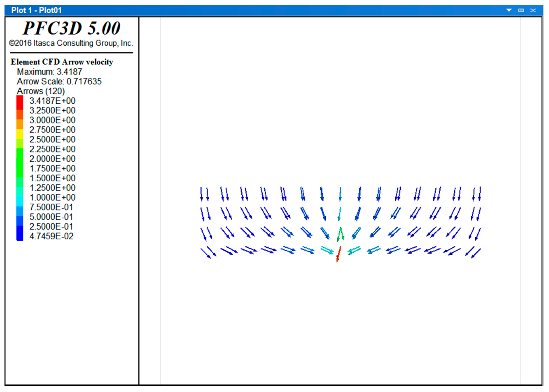The width and height of the screenshot is (549, 392).
Task: Click the 7.5000E-01 legend value
Action: coord(51,207)
